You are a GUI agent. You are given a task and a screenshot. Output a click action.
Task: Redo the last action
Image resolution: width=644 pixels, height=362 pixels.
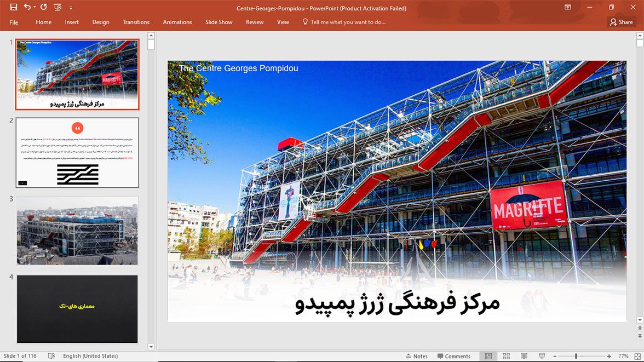click(44, 7)
